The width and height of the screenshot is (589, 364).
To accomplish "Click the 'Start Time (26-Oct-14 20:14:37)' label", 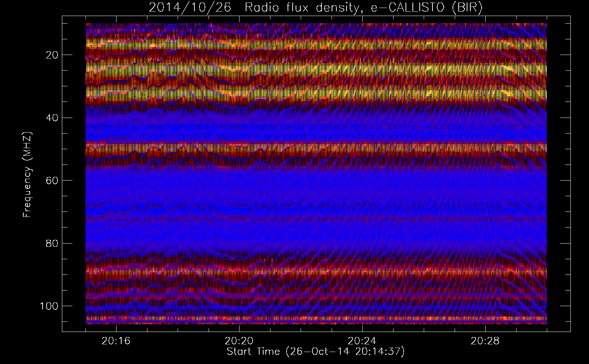I will pyautogui.click(x=316, y=352).
